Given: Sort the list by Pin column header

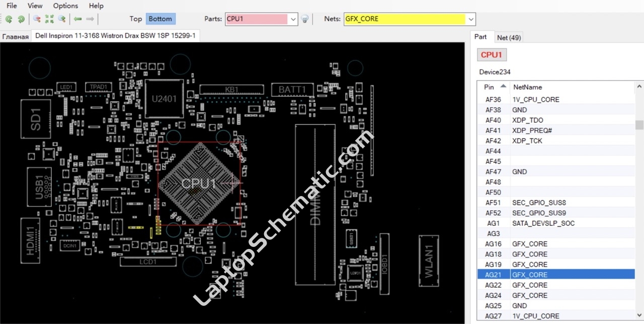Looking at the screenshot, I should tap(494, 87).
